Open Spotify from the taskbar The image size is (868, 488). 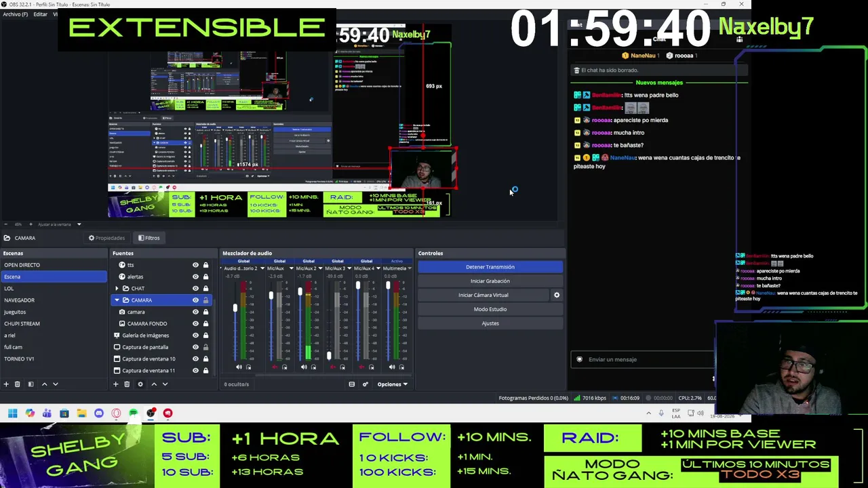pos(133,413)
